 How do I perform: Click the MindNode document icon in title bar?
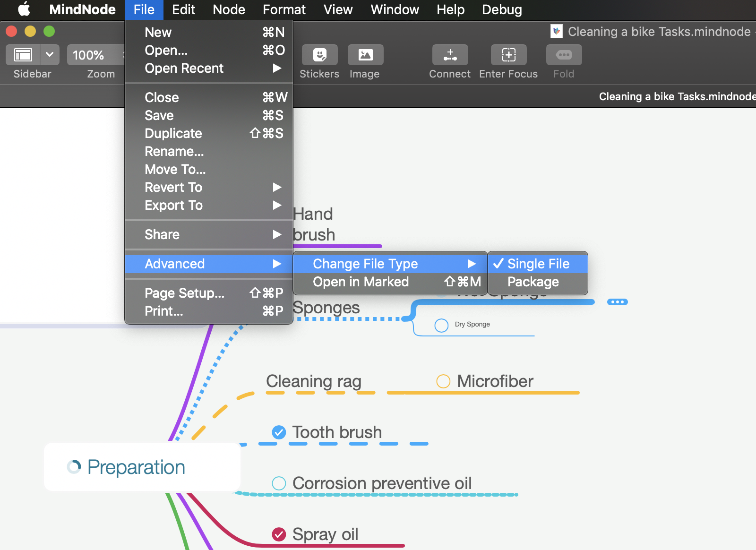pos(557,32)
